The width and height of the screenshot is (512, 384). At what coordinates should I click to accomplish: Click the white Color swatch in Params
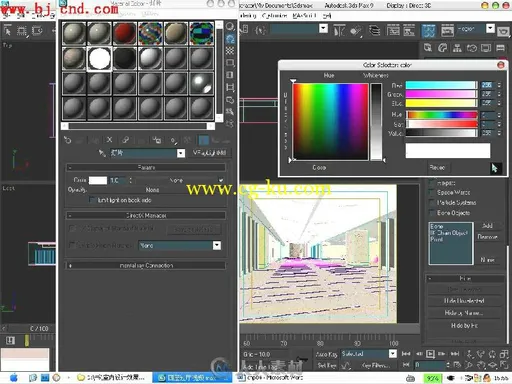point(98,180)
